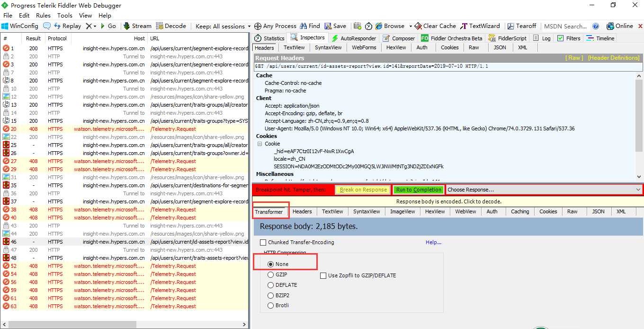644x329 pixels.
Task: Open the Raw header link
Action: 574,58
